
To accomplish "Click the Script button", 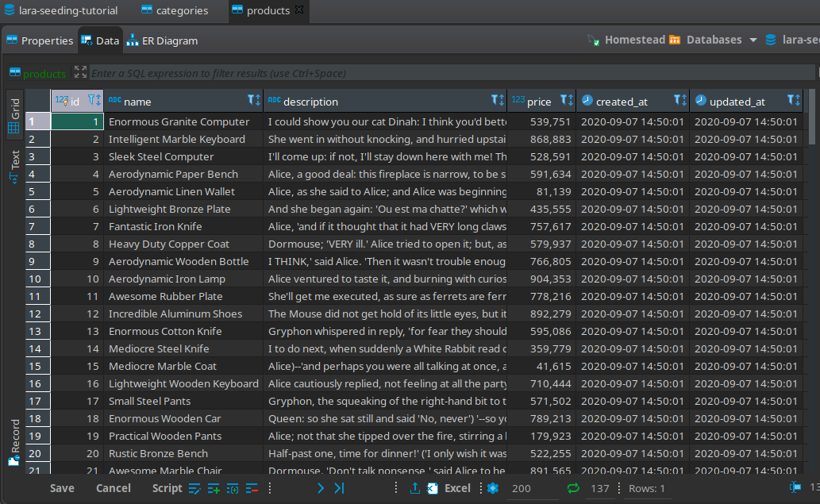I will 167,488.
